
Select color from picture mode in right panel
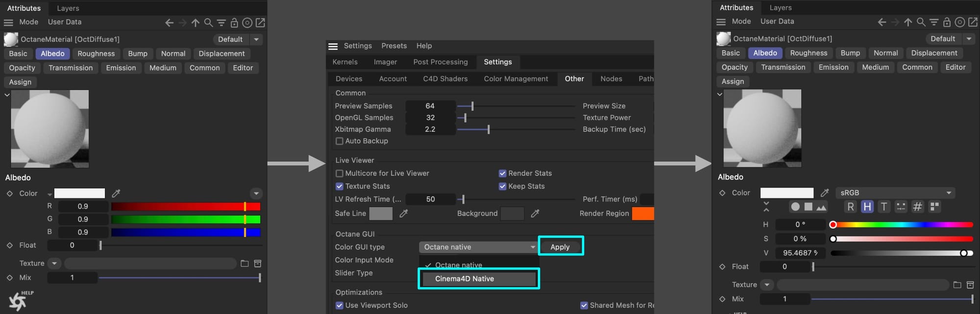point(822,207)
